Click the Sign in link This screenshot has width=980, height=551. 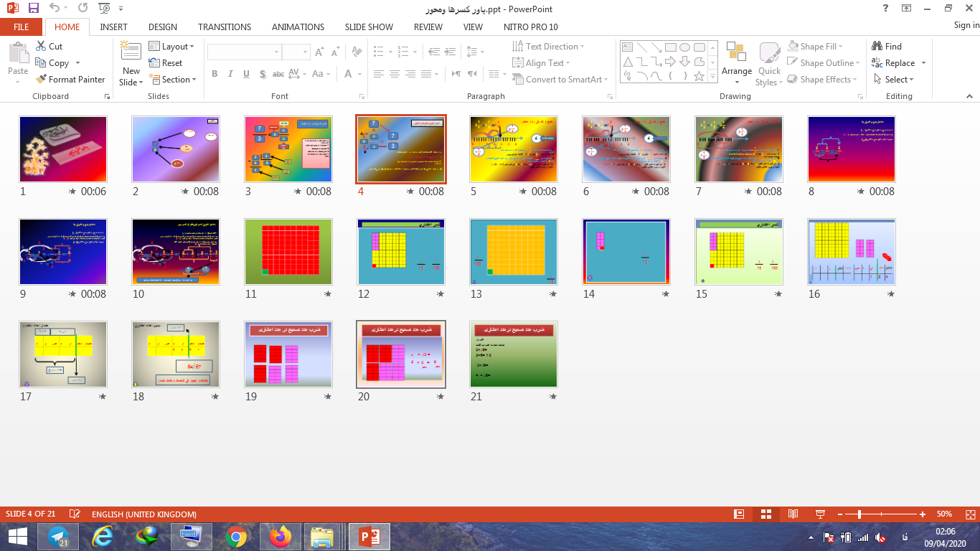click(966, 26)
